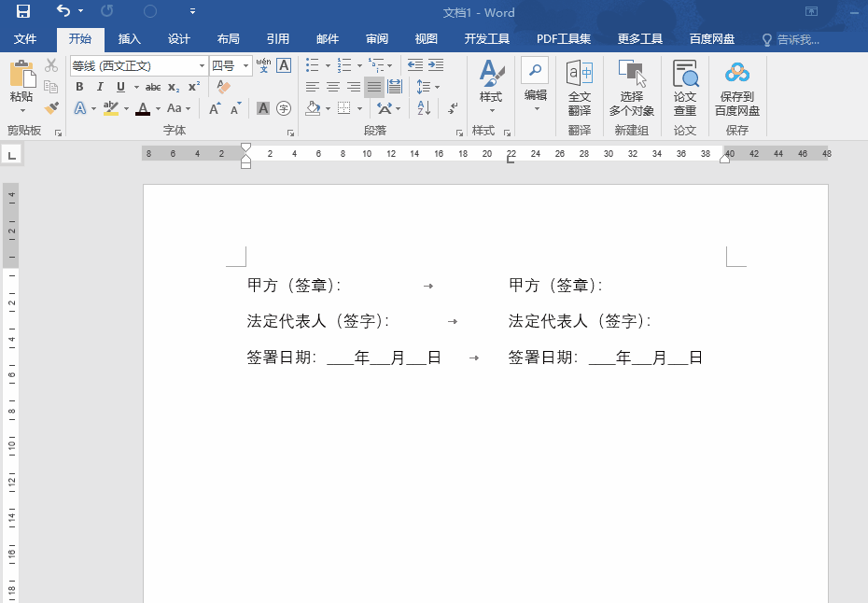Screen dimensions: 868x603
Task: Toggle the underline formatting
Action: tap(120, 86)
